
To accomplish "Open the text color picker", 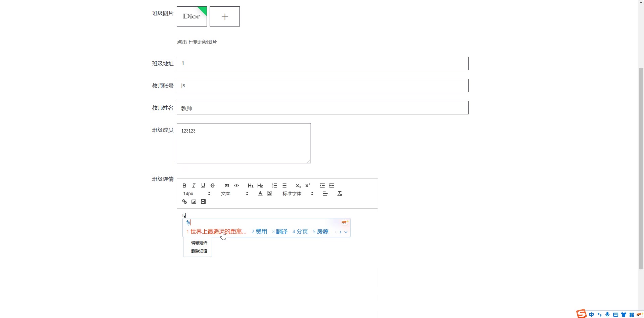I will (260, 194).
